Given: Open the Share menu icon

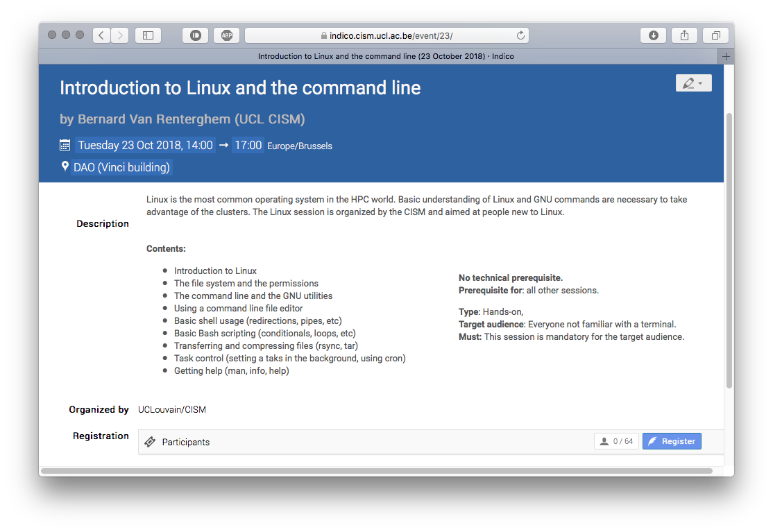Looking at the screenshot, I should point(684,35).
